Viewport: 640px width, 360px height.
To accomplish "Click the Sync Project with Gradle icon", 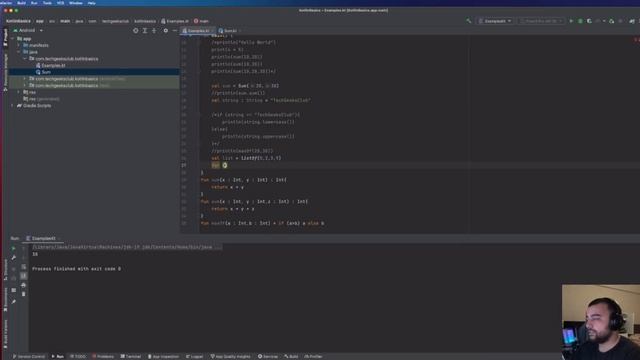I will pos(632,21).
